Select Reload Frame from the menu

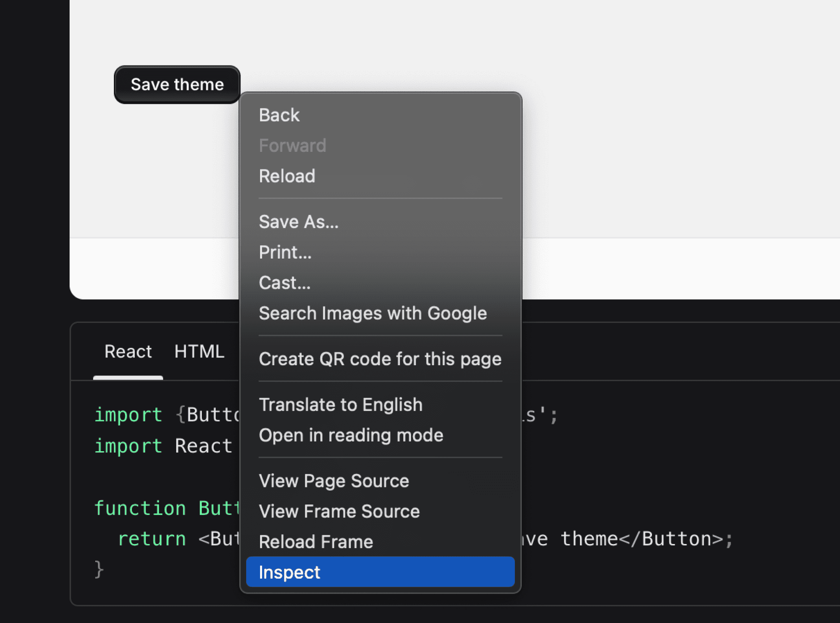316,542
